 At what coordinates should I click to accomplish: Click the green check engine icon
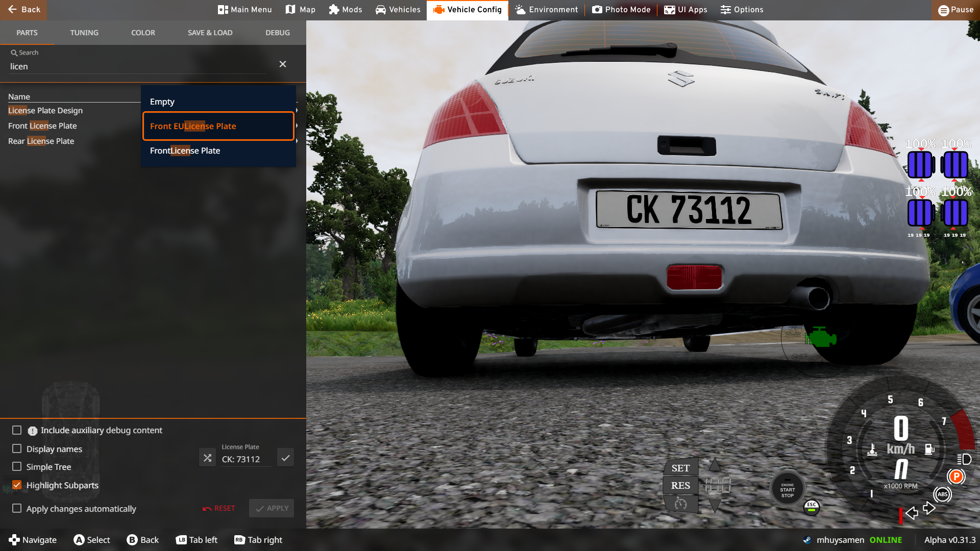pyautogui.click(x=821, y=337)
